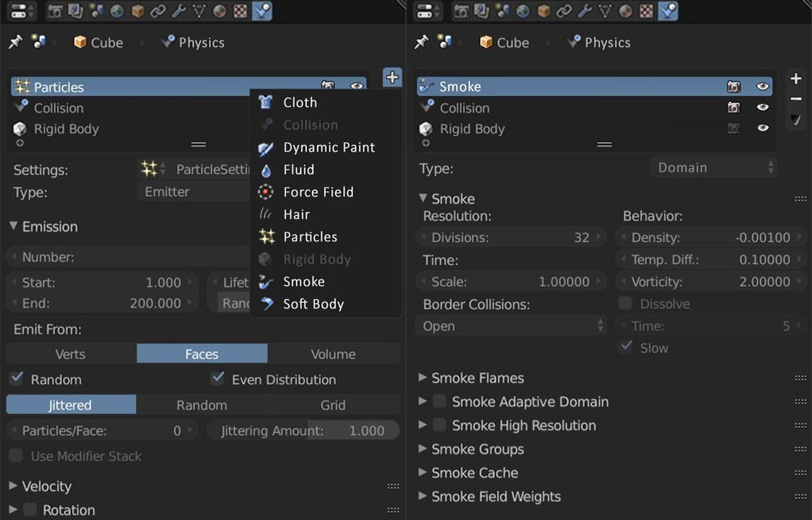Click the Vorticity value field
The image size is (812, 520).
pos(711,282)
